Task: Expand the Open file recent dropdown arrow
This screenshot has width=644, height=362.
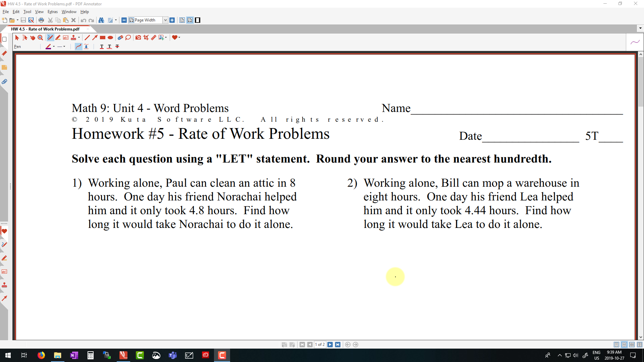Action: [17, 20]
